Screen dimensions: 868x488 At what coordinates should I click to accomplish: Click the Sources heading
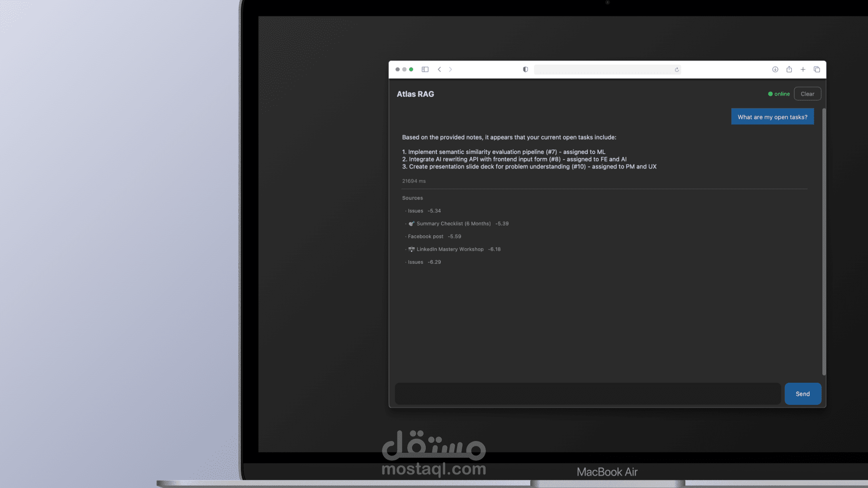pyautogui.click(x=412, y=198)
